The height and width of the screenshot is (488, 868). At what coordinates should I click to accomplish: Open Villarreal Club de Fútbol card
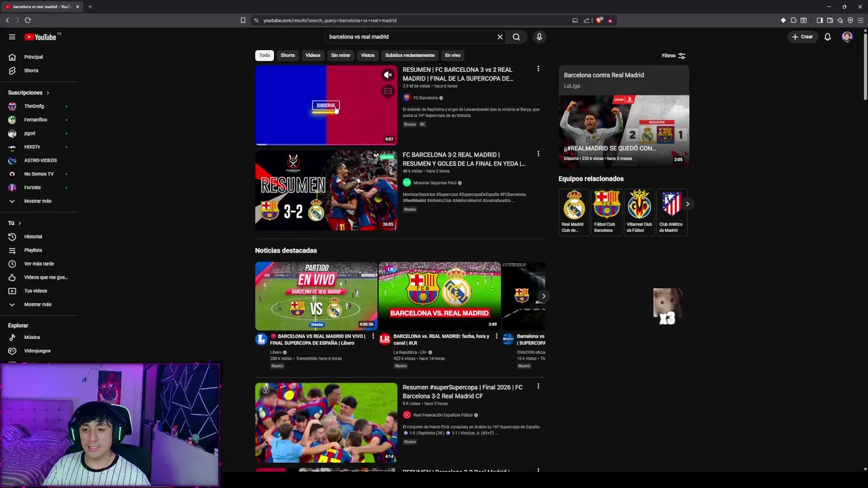(639, 212)
